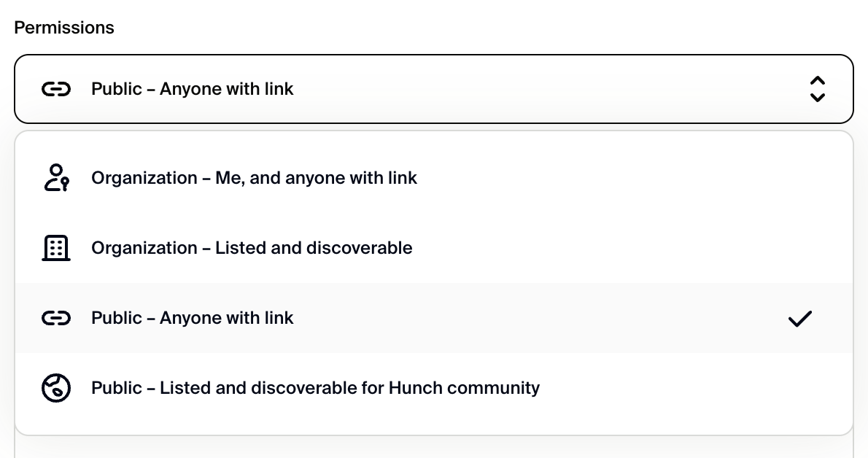
Task: Click the Permissions section heading
Action: (63, 27)
